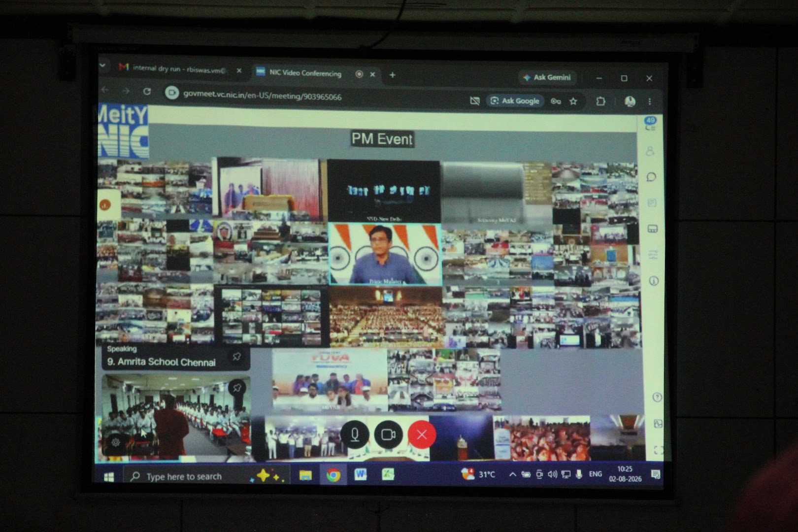Open the participants icon in the sidebar
The width and height of the screenshot is (798, 532).
pyautogui.click(x=650, y=151)
